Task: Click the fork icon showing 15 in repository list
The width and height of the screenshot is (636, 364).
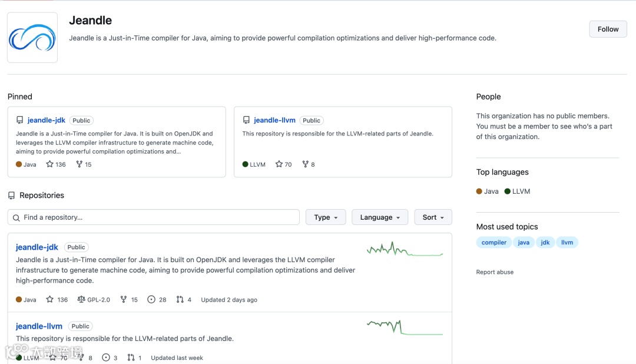Action: 124,299
